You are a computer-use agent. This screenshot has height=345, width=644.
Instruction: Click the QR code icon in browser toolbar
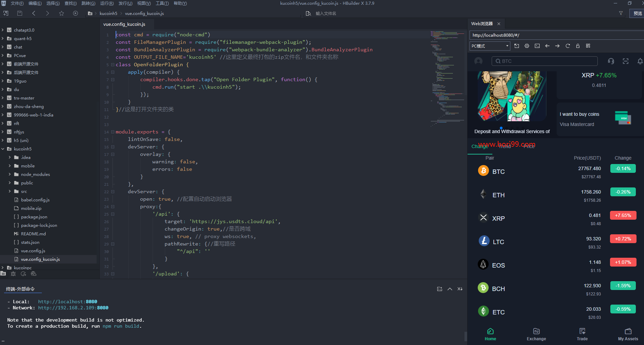click(588, 46)
